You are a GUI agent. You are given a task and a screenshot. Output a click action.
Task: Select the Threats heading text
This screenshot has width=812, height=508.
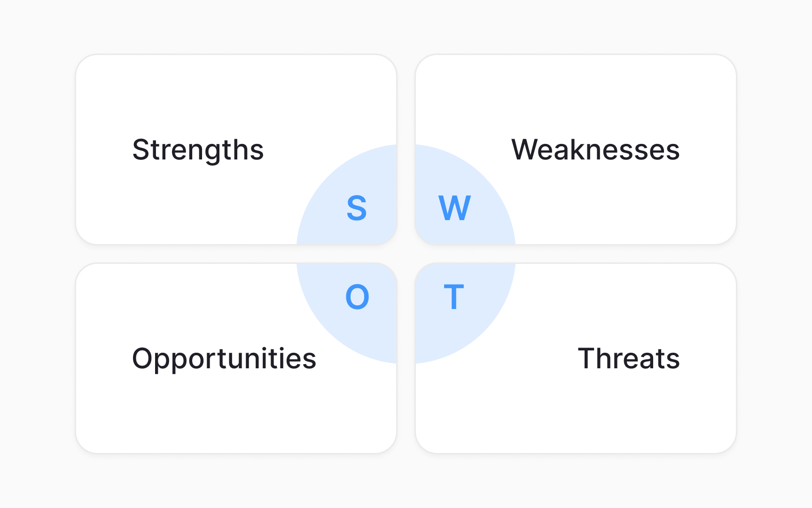(629, 358)
